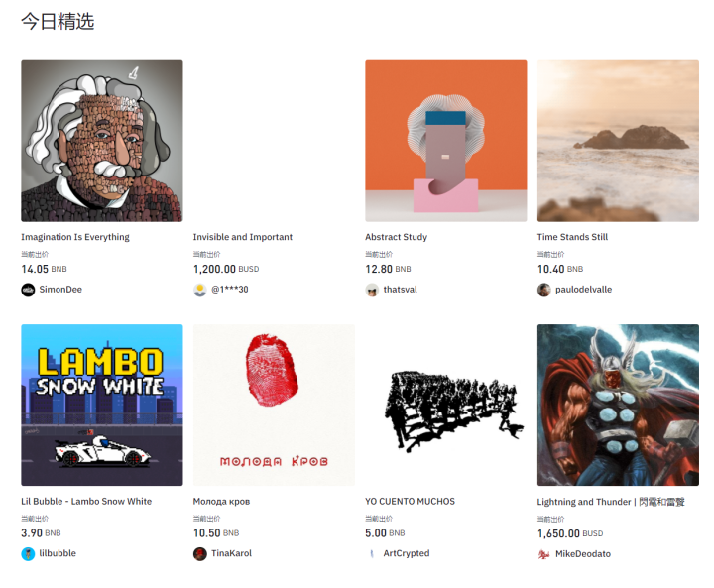The height and width of the screenshot is (588, 714).
Task: Click TinaKarol's avatar icon
Action: click(x=200, y=554)
